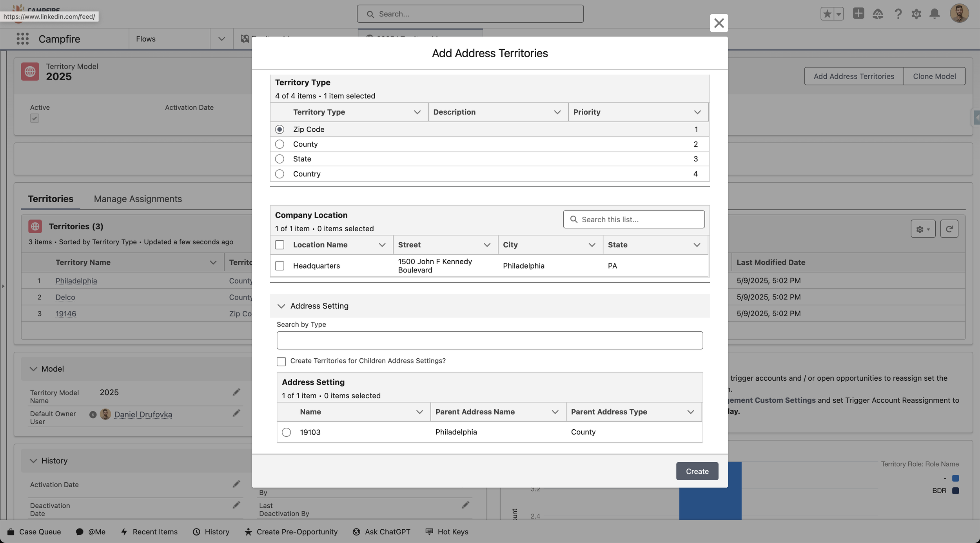980x543 pixels.
Task: Open History in utility bar
Action: click(211, 532)
